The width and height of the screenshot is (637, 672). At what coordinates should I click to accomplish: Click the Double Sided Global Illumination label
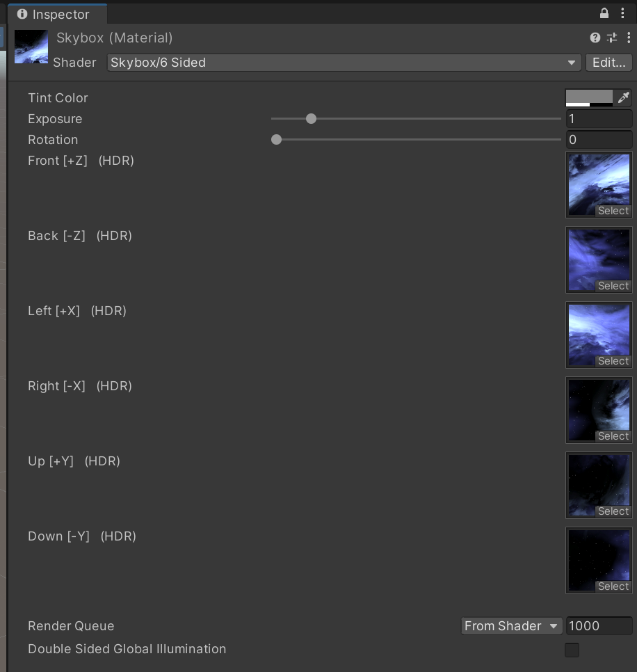point(127,649)
